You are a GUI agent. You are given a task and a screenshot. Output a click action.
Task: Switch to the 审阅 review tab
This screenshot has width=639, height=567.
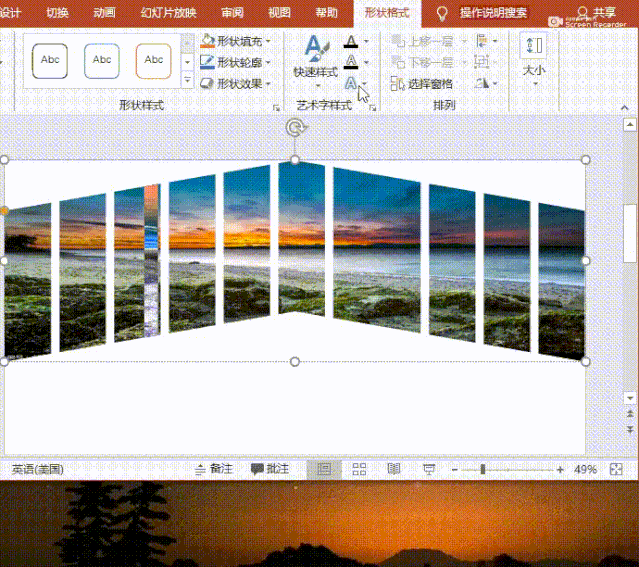pos(232,13)
